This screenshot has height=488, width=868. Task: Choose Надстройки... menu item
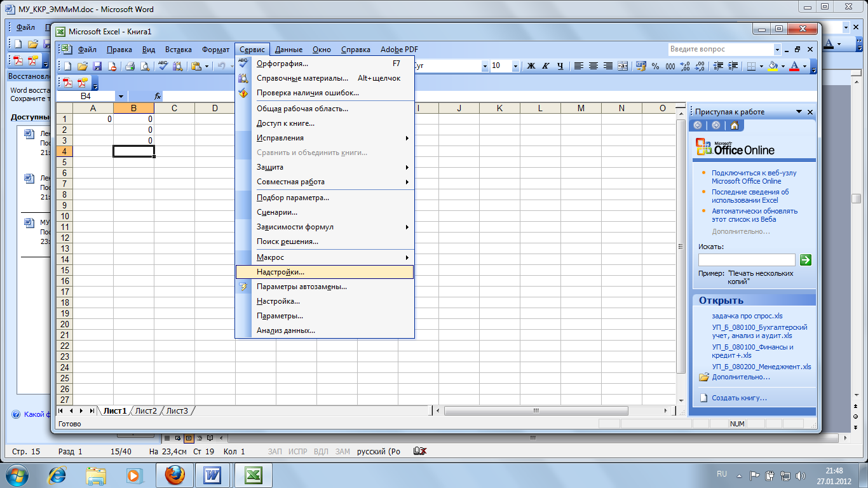pyautogui.click(x=324, y=271)
